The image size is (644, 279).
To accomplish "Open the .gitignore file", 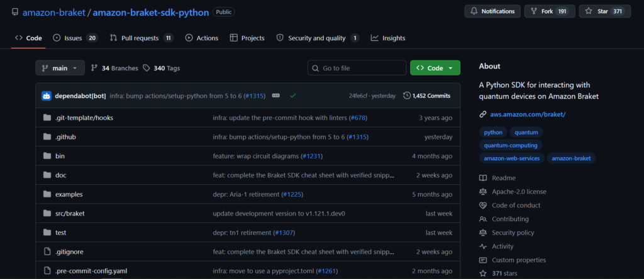I will [x=69, y=251].
